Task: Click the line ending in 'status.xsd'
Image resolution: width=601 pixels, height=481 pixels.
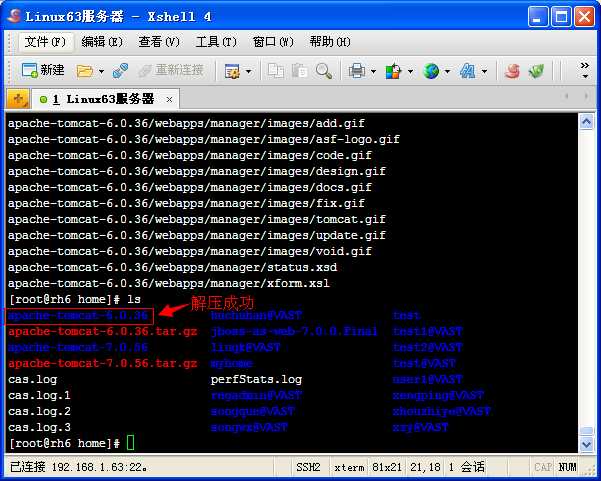Action: pos(172,267)
